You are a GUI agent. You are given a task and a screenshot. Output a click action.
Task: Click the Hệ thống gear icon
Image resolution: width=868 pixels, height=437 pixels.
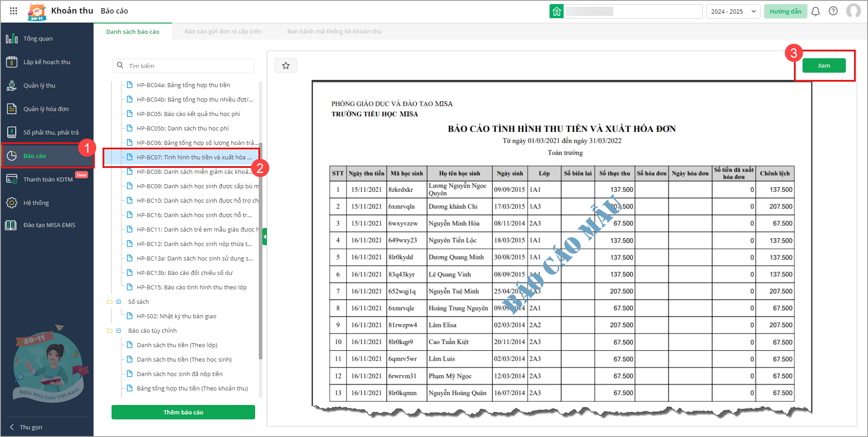pos(12,203)
